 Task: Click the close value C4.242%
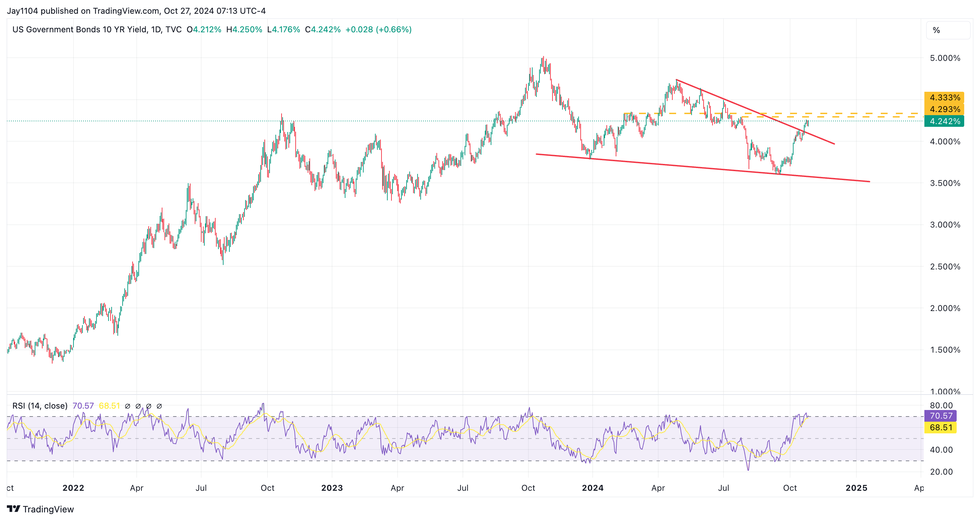tap(323, 29)
